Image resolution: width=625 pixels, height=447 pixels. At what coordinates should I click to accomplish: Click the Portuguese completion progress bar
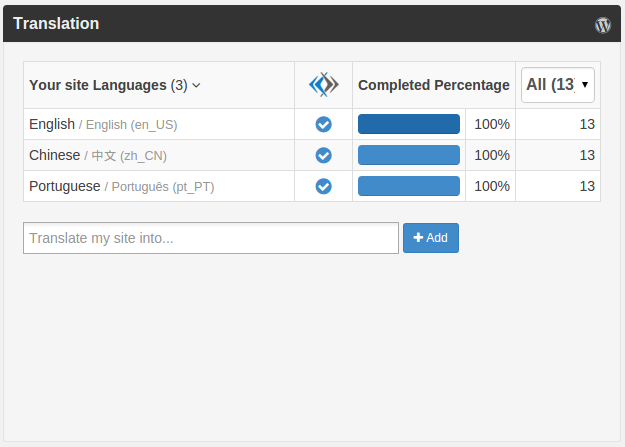pos(408,186)
